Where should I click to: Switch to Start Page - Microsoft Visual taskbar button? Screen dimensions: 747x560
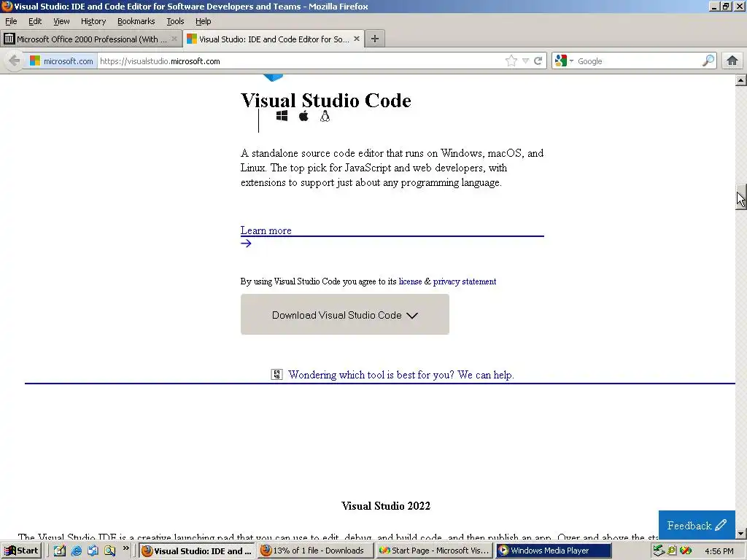pos(434,551)
